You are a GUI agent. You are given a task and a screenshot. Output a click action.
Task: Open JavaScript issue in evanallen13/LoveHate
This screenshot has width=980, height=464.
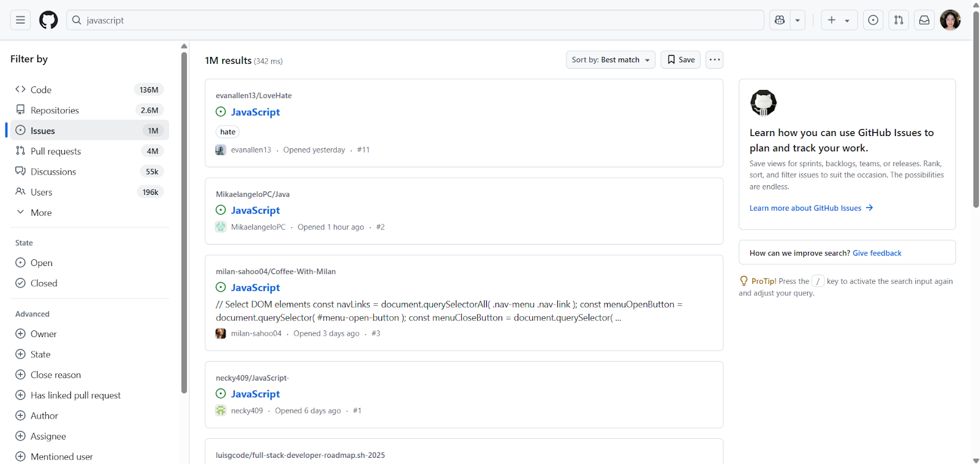coord(255,112)
